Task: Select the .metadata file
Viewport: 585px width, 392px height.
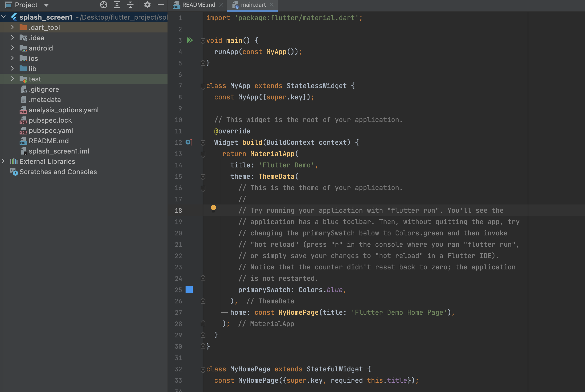Action: 45,100
